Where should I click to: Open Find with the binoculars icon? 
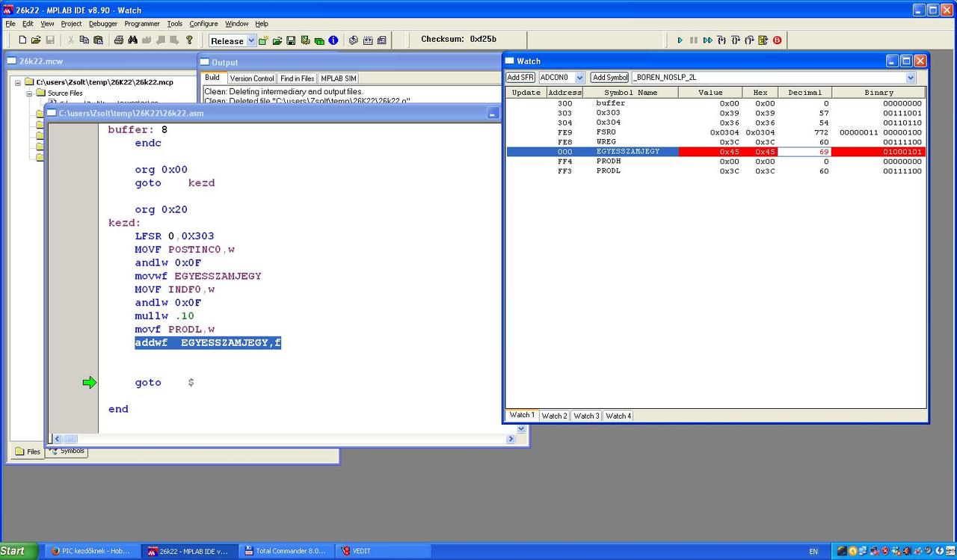(x=132, y=40)
